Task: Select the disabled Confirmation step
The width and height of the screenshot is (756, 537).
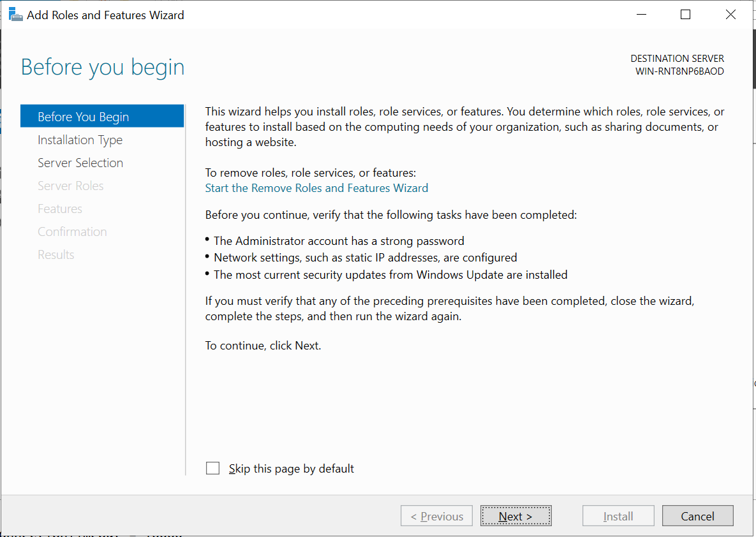Action: point(72,232)
